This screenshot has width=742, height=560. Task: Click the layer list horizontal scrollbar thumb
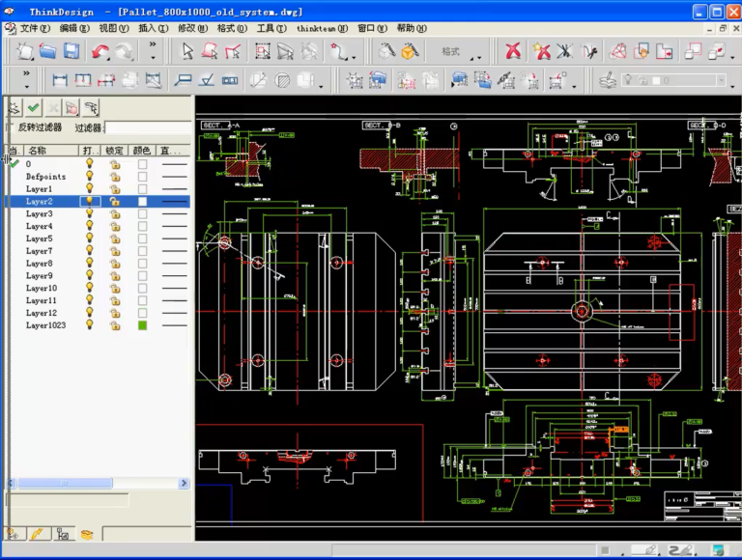(65, 483)
